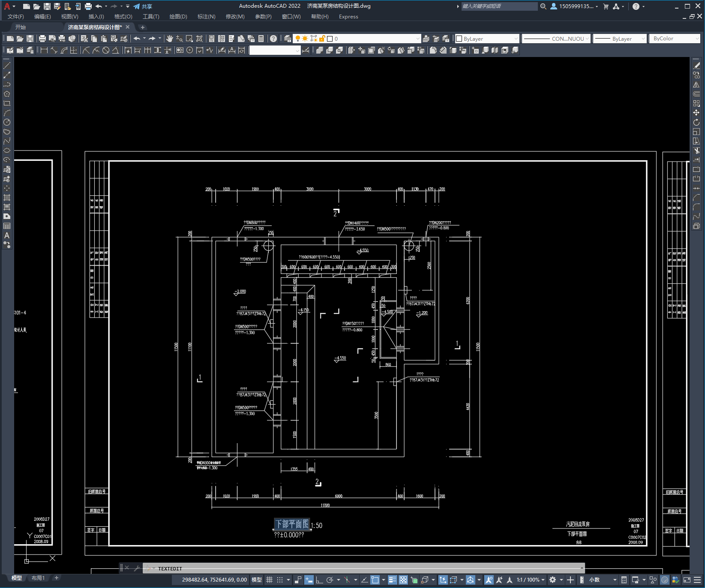Click the Table tool in draw toolbar

[x=7, y=226]
